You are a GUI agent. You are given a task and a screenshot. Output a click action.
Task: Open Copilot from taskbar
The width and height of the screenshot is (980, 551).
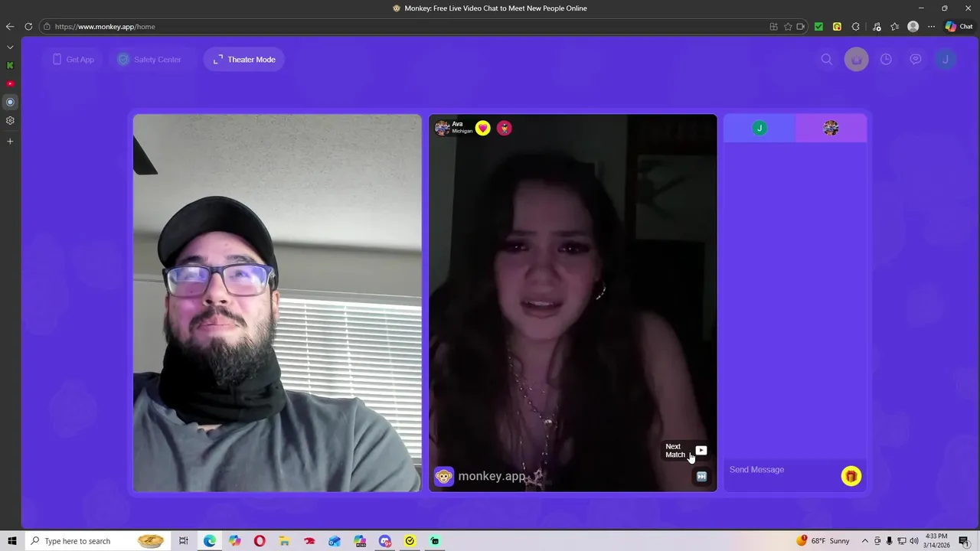[x=234, y=541]
